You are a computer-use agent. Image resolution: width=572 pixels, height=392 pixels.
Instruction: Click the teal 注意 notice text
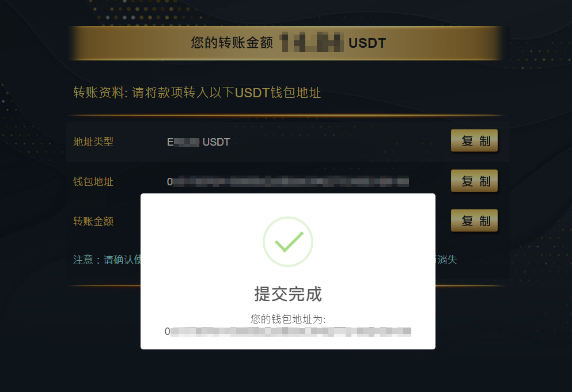[x=107, y=260]
